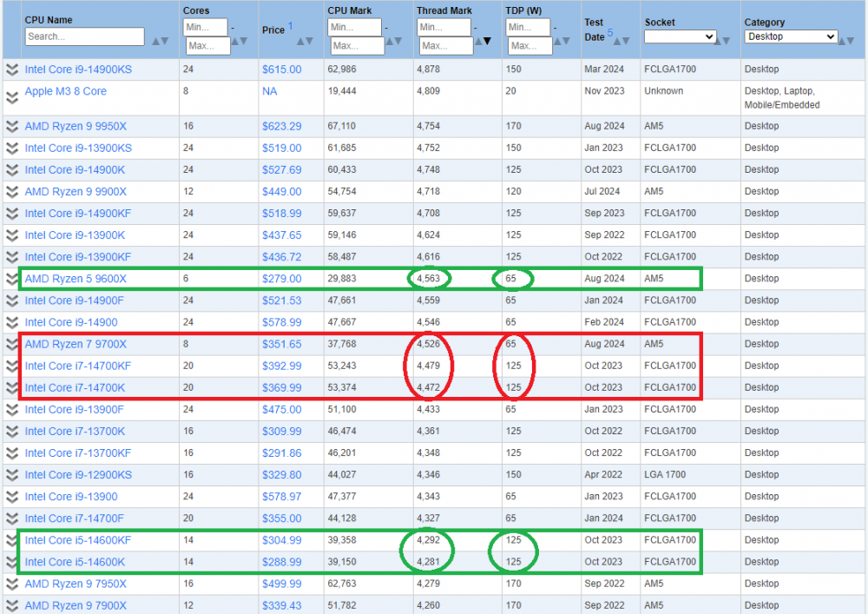The width and height of the screenshot is (868, 614).
Task: Click the $615.00 price link
Action: point(281,69)
